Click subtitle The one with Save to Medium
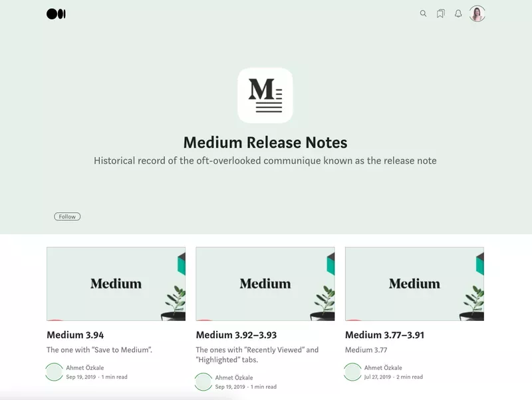Viewport: 532px width, 400px height. 99,349
